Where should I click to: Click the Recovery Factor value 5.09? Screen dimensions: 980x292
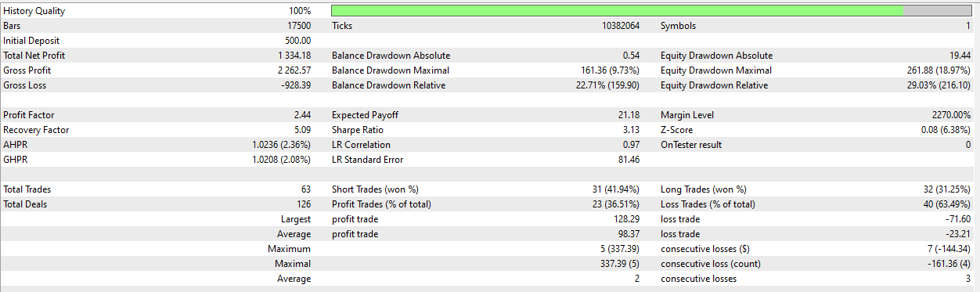click(x=302, y=130)
